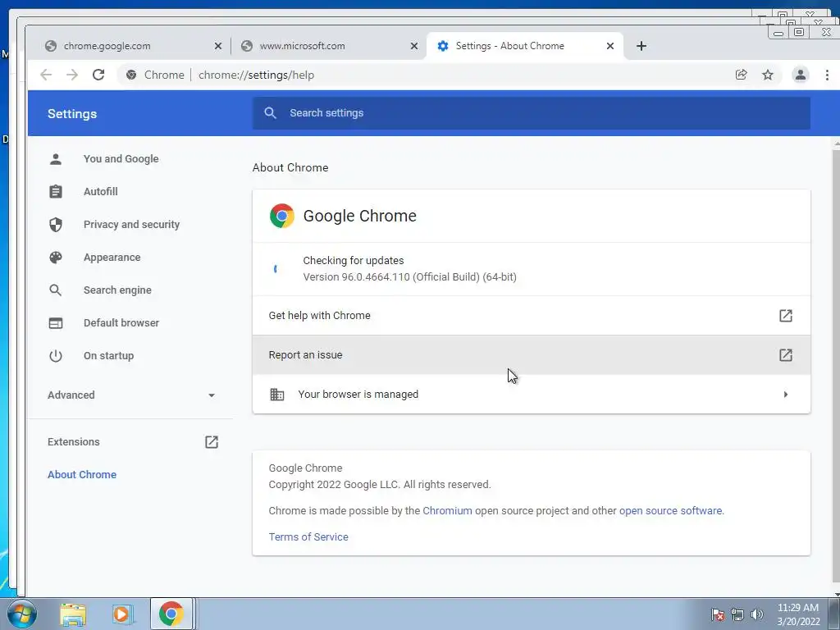Image resolution: width=840 pixels, height=630 pixels.
Task: Open the open source software link
Action: coord(671,510)
